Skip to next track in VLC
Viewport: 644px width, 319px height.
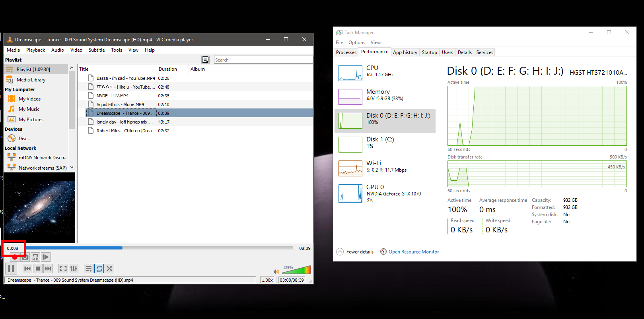pyautogui.click(x=48, y=269)
